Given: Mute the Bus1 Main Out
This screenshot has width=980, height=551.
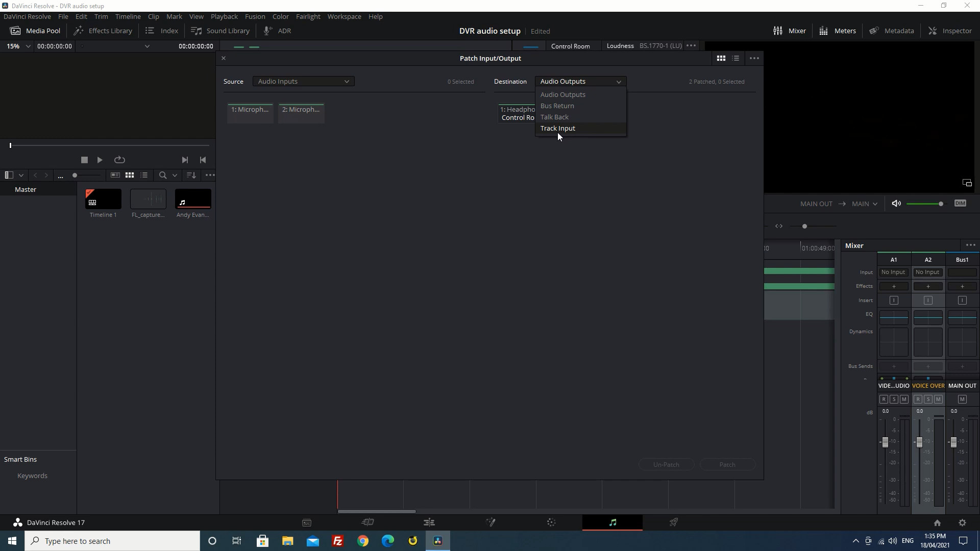Looking at the screenshot, I should [962, 399].
